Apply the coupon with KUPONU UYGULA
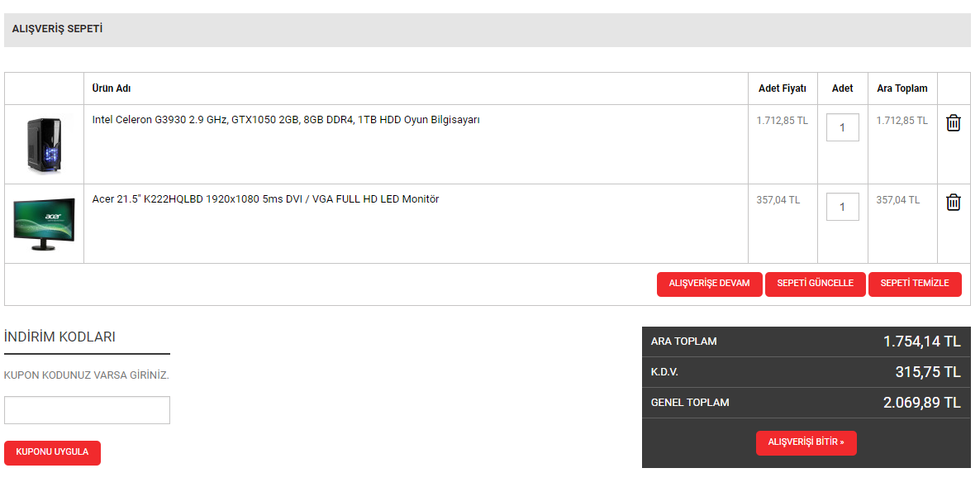The image size is (980, 492). [x=52, y=452]
